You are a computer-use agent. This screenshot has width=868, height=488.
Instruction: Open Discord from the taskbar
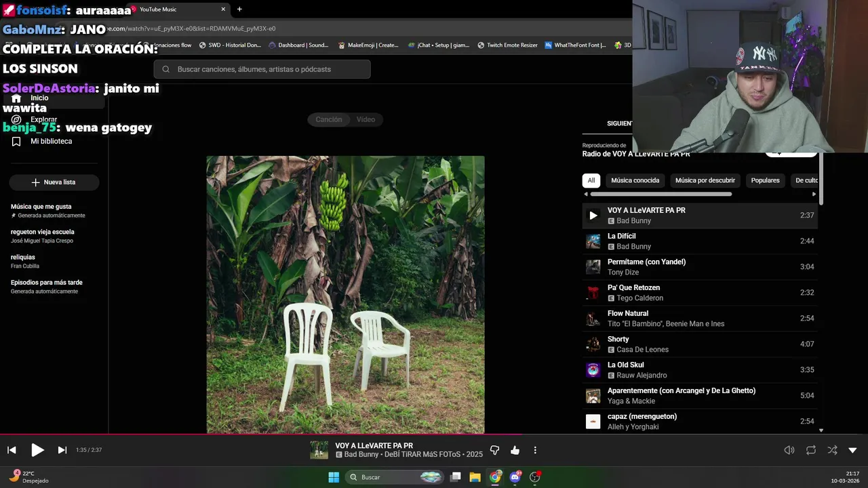coord(515,477)
